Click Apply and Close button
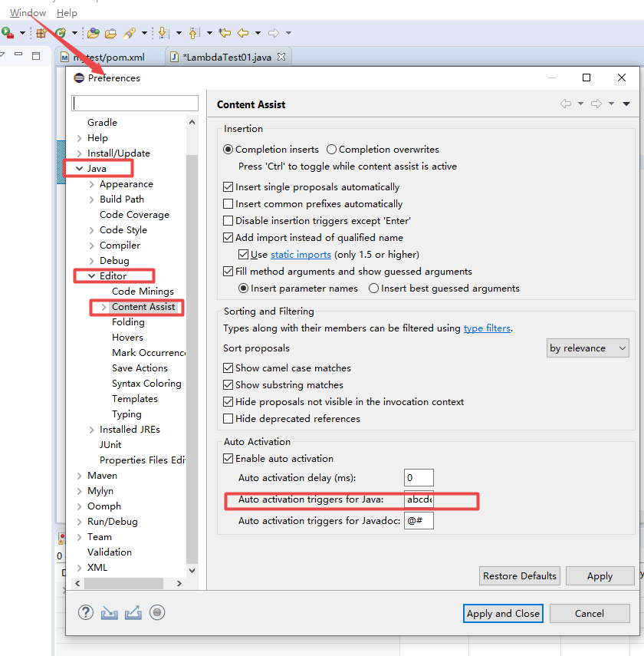This screenshot has width=644, height=656. (503, 613)
